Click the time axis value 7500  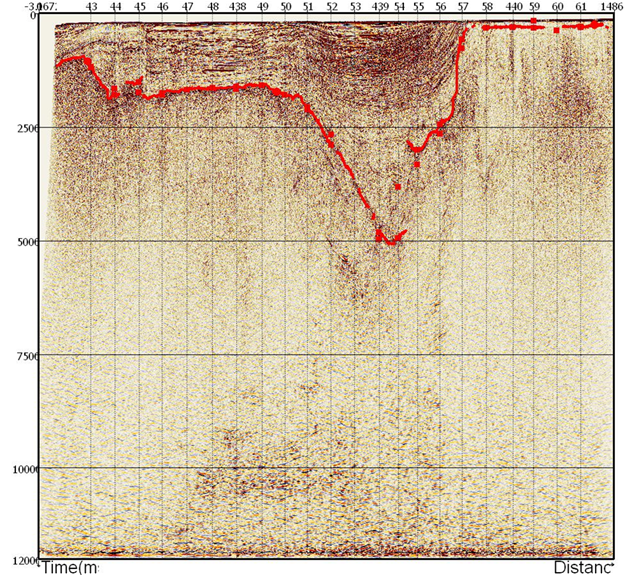click(x=29, y=355)
